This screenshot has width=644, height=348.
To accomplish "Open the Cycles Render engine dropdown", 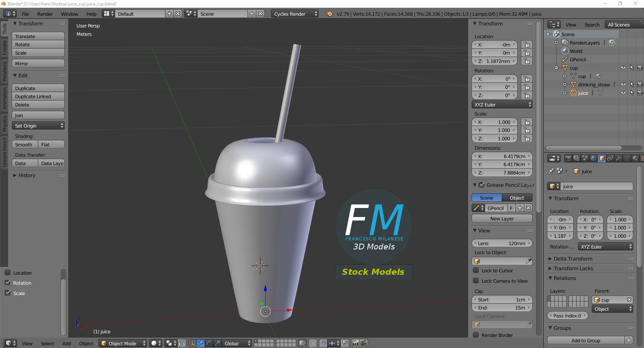I will click(295, 14).
